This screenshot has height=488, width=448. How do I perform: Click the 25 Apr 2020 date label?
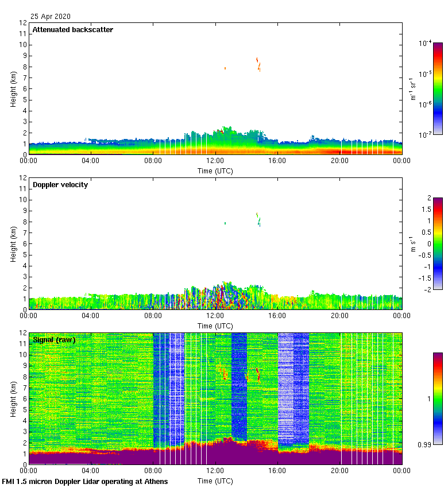pyautogui.click(x=51, y=17)
